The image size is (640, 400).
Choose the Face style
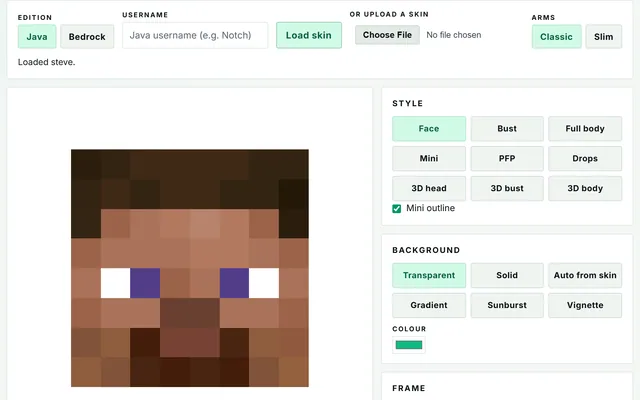click(x=429, y=129)
